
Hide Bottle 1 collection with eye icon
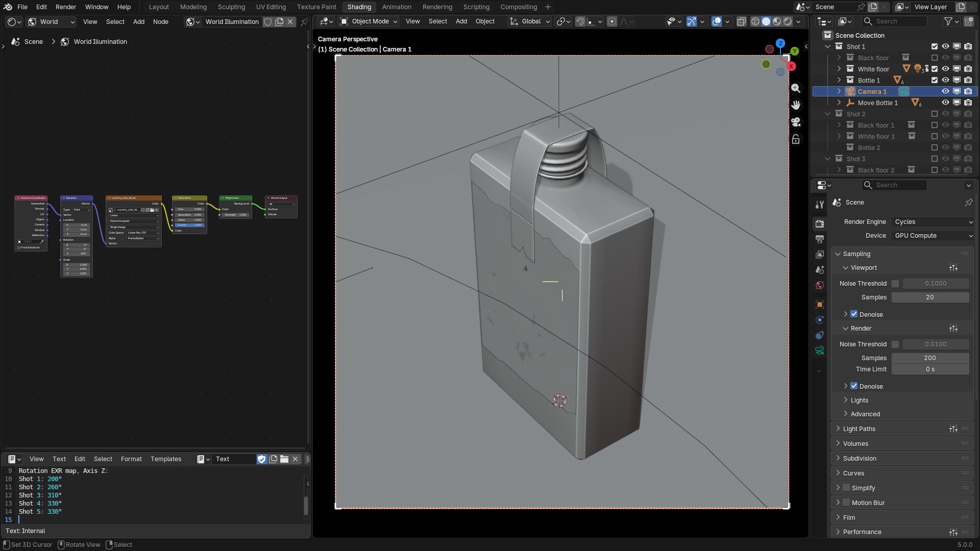click(945, 80)
